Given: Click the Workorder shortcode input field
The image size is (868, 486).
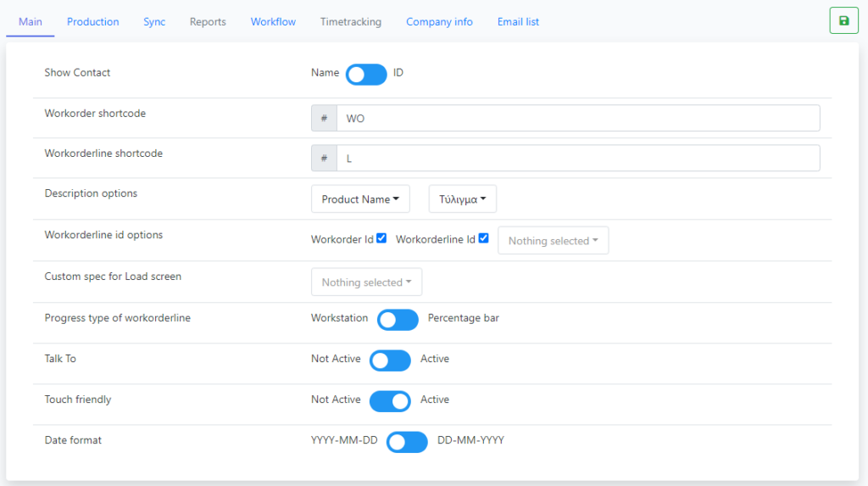Looking at the screenshot, I should tap(577, 119).
